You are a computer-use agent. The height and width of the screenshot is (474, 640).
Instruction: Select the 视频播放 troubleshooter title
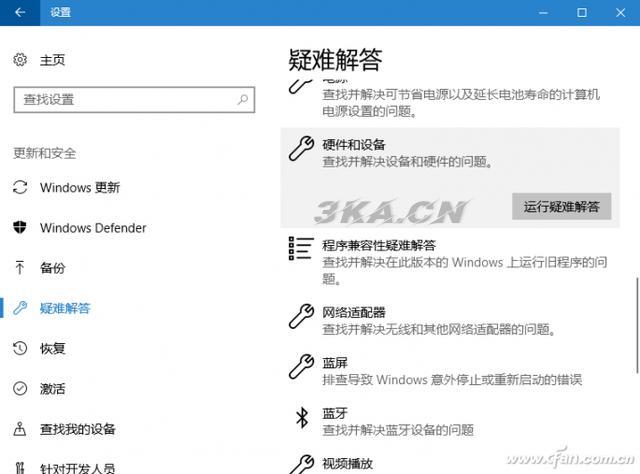(347, 463)
